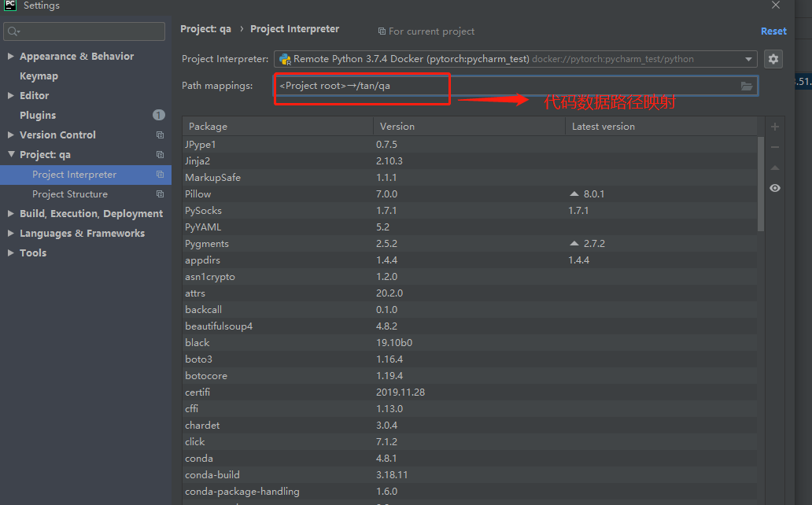Select Project Structure in the sidebar

point(70,194)
